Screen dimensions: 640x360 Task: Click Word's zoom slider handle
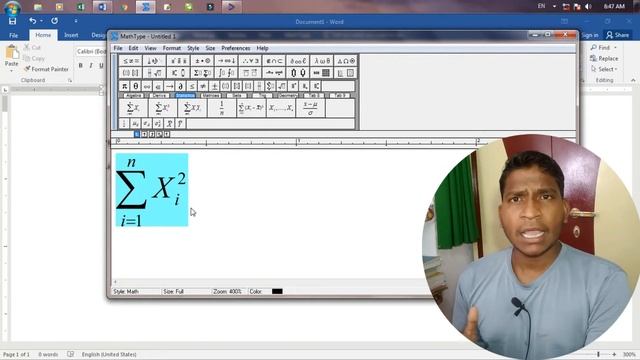click(x=598, y=354)
